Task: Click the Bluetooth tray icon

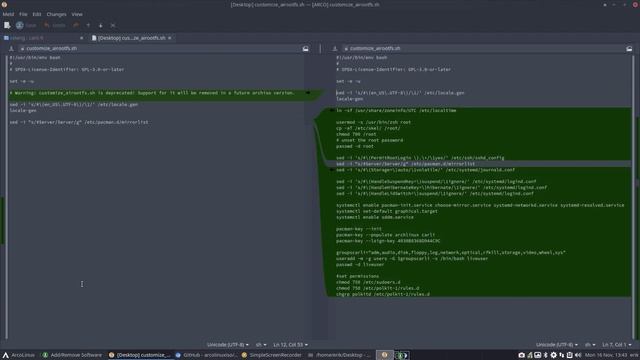Action: coord(546,356)
